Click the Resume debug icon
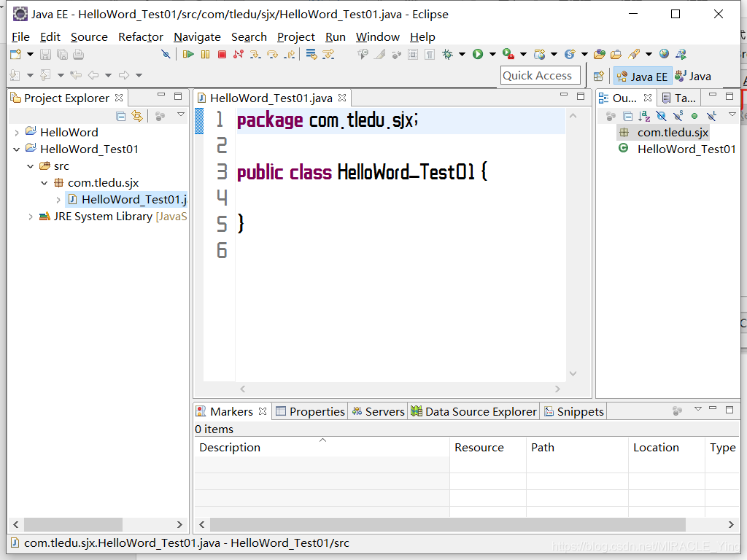 point(188,54)
